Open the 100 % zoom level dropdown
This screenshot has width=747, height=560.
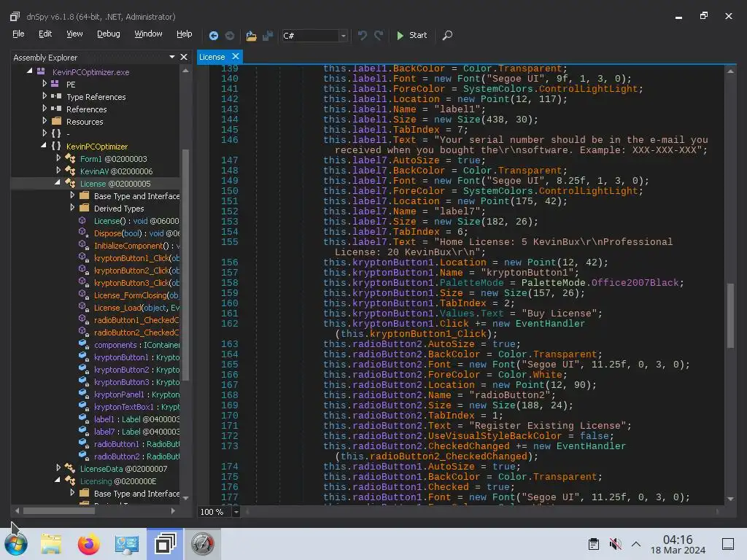click(236, 512)
